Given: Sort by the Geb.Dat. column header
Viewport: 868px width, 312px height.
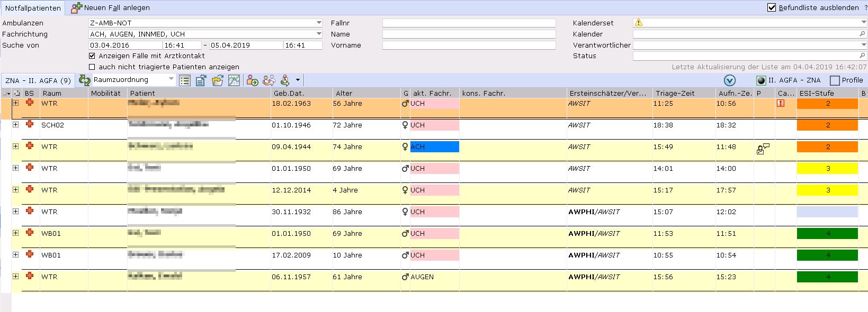Looking at the screenshot, I should click(x=301, y=93).
